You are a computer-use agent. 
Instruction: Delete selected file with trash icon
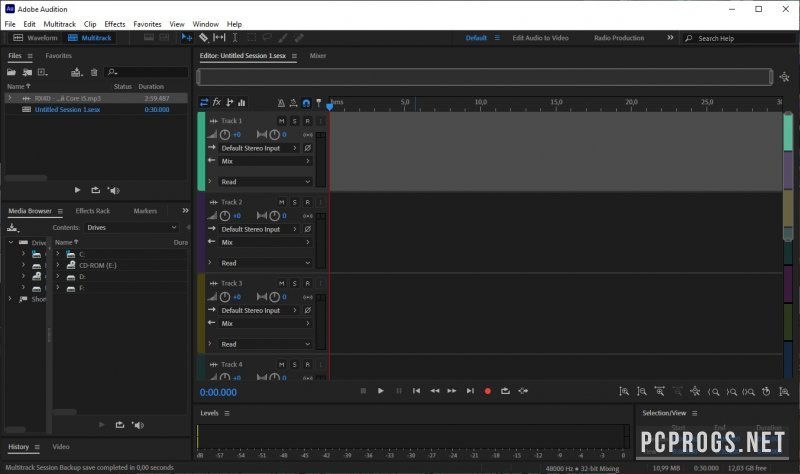click(x=94, y=72)
